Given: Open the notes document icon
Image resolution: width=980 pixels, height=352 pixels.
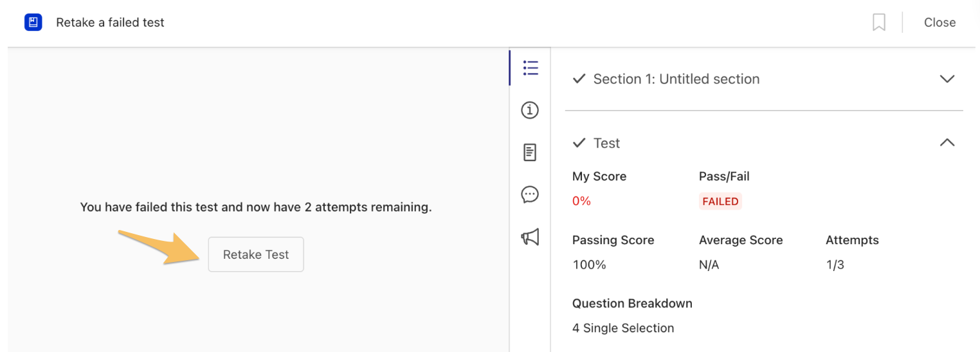Looking at the screenshot, I should [530, 153].
